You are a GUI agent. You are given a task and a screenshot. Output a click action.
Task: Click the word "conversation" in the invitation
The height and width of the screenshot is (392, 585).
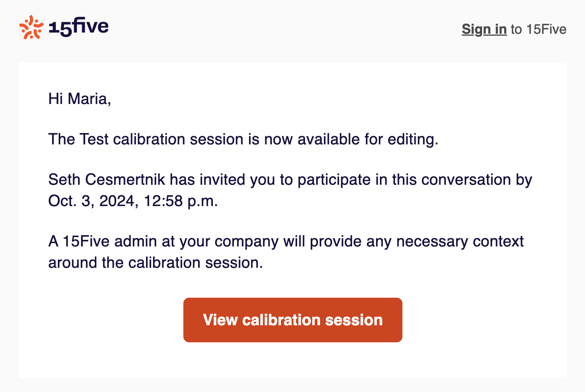pos(466,180)
